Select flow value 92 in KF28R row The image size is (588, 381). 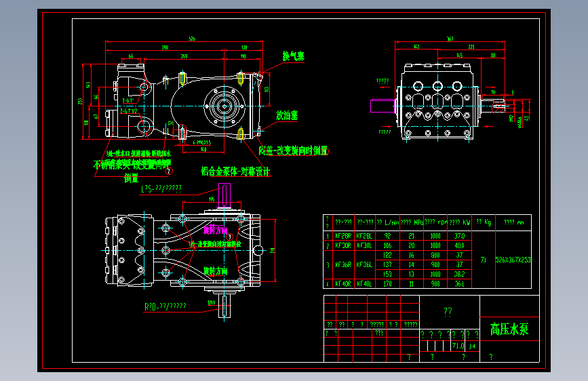tap(387, 236)
